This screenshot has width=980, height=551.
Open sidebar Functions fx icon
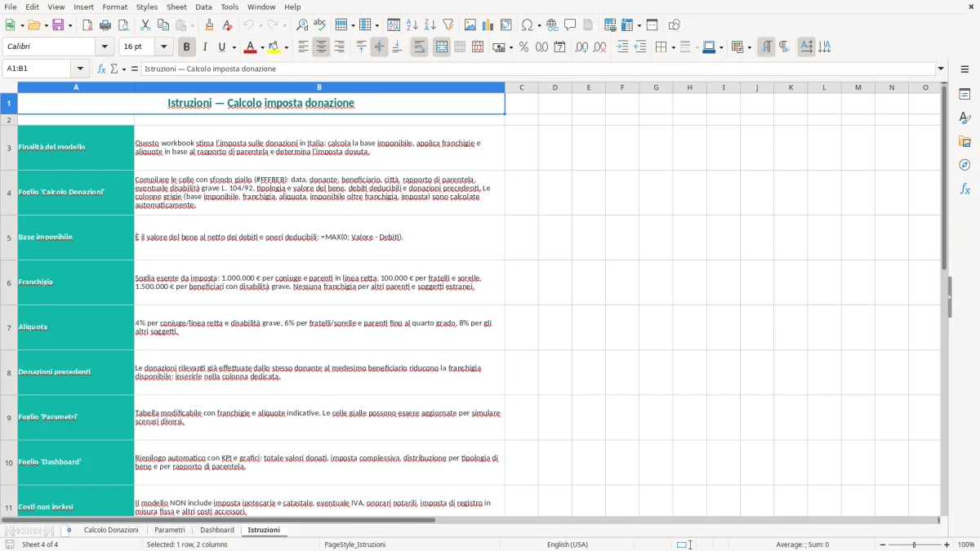coord(964,189)
